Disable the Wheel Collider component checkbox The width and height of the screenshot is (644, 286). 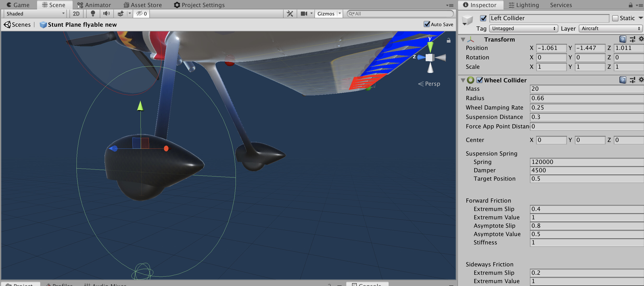(479, 80)
